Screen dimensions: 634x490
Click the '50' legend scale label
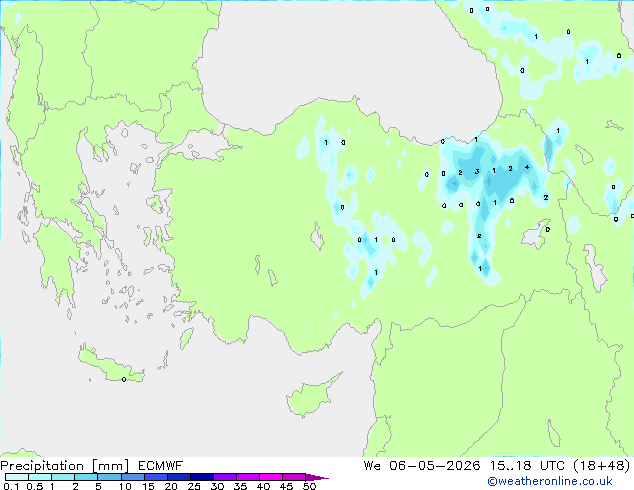tap(309, 486)
